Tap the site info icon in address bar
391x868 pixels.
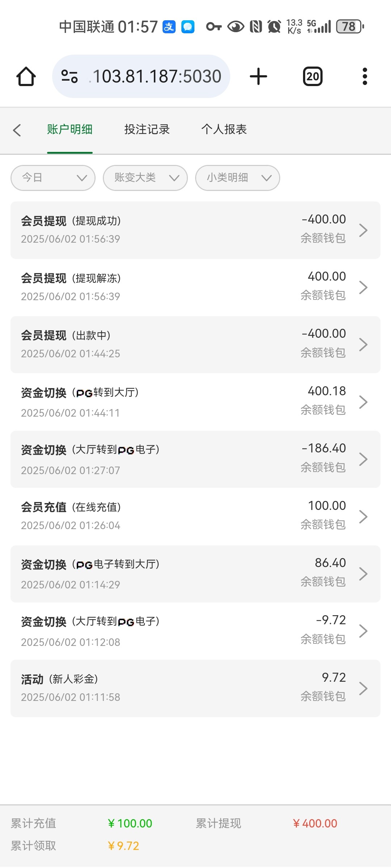pos(70,76)
